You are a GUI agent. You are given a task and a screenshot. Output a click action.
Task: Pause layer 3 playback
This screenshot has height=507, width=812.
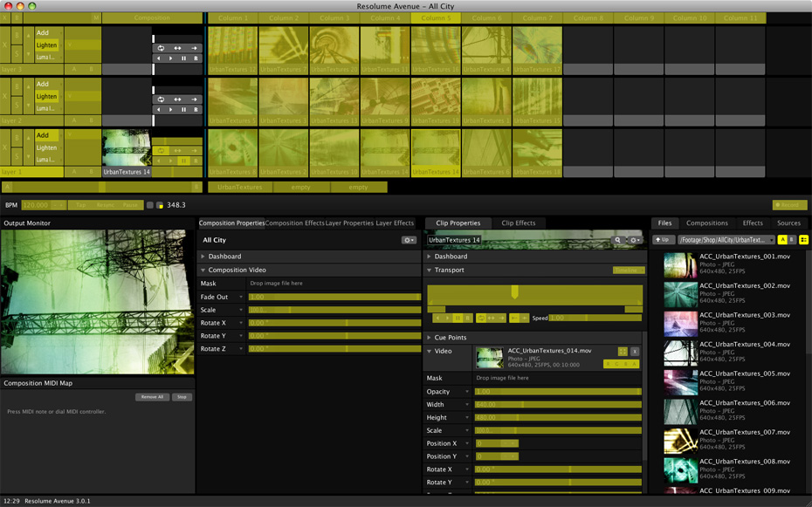pyautogui.click(x=183, y=58)
